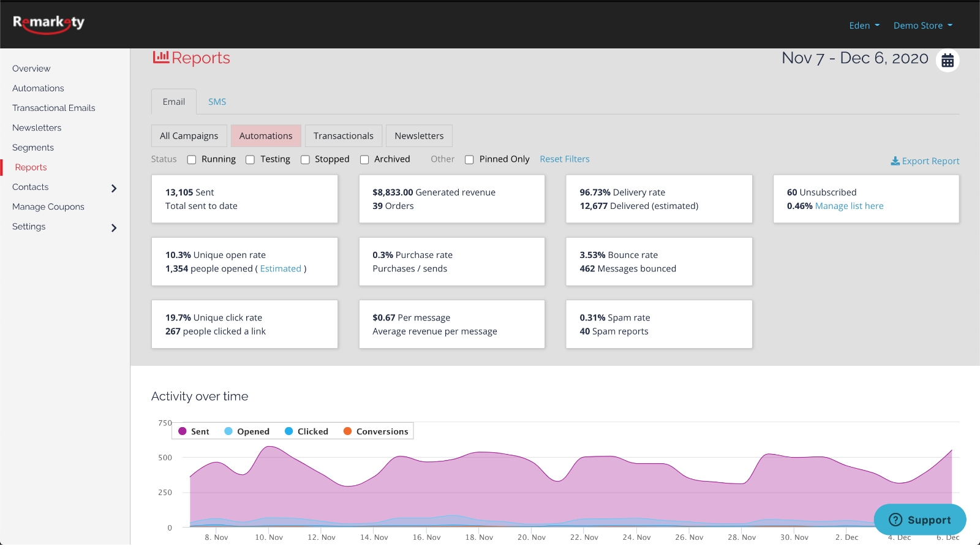
Task: Open the Manage list here link
Action: click(x=849, y=206)
